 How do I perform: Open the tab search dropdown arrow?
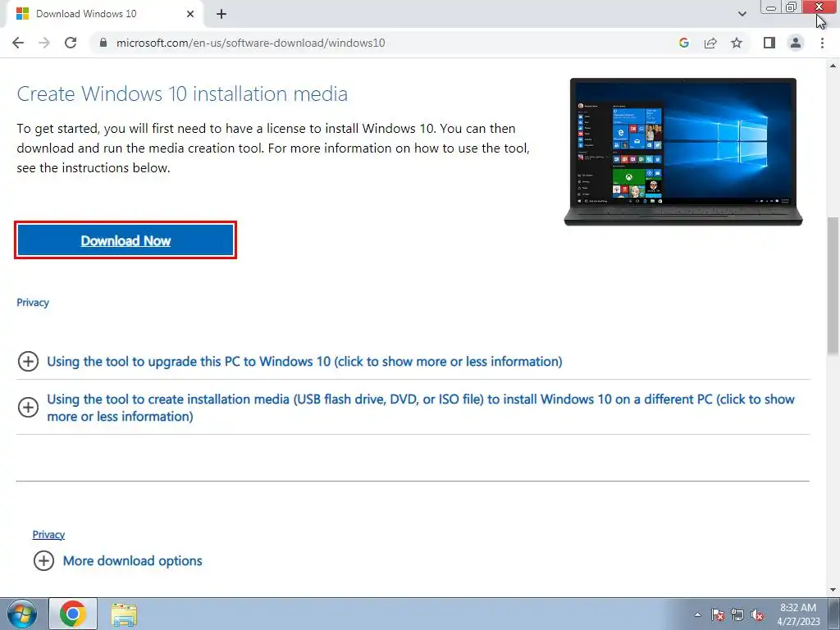click(742, 14)
